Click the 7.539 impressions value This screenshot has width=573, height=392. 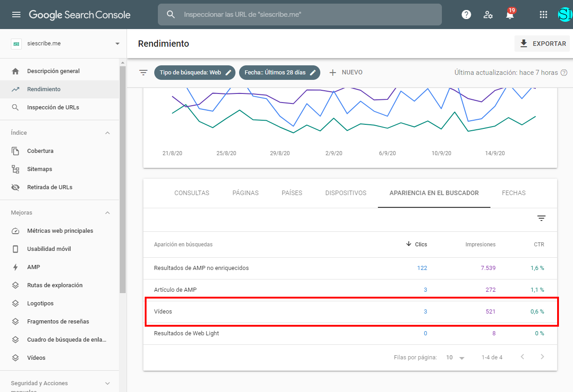488,268
